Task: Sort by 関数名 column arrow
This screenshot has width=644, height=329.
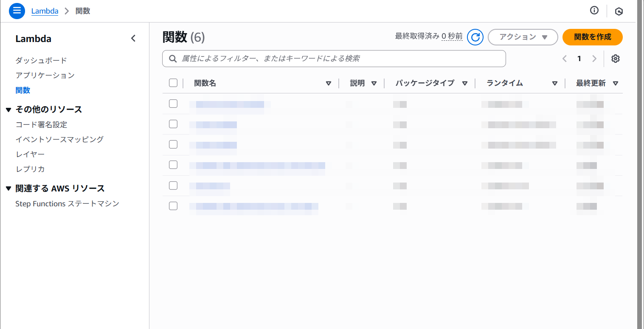Action: coord(328,83)
